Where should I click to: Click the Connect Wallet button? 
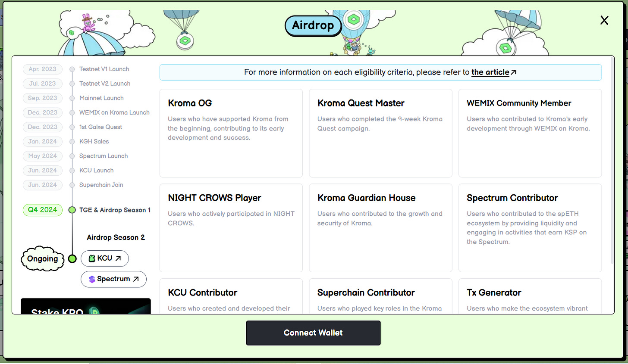pos(313,333)
